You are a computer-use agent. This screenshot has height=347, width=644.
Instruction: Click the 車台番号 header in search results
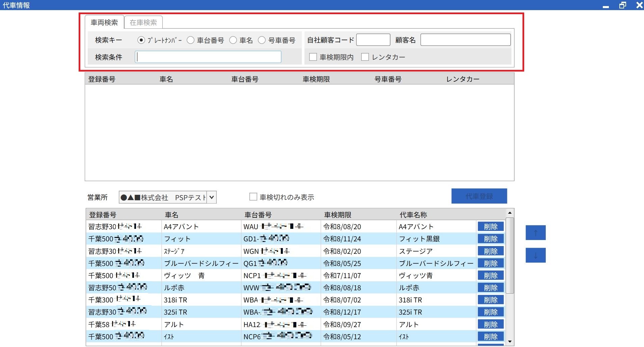coord(245,79)
